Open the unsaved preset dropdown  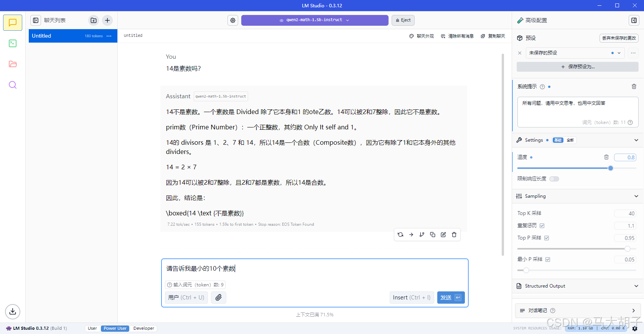[x=575, y=53]
